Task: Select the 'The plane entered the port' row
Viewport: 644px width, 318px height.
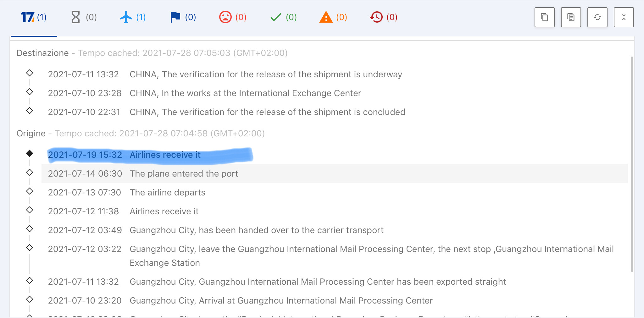Action: pyautogui.click(x=335, y=173)
